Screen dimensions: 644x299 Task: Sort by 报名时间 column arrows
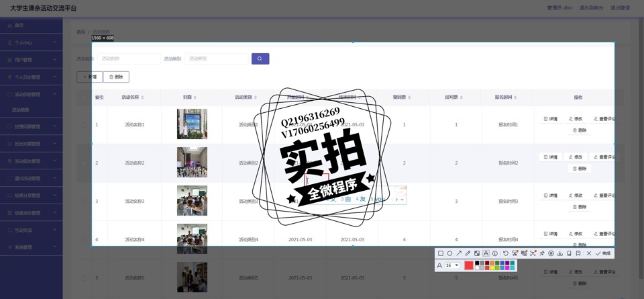point(515,97)
